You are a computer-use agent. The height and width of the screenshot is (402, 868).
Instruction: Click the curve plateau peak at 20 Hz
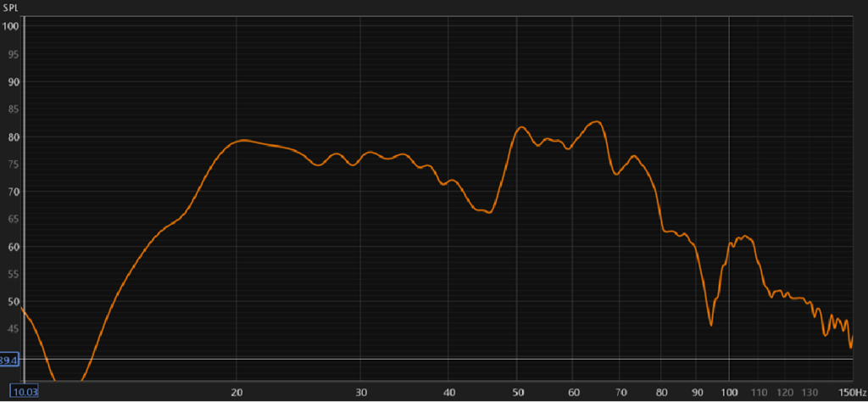[x=243, y=140]
